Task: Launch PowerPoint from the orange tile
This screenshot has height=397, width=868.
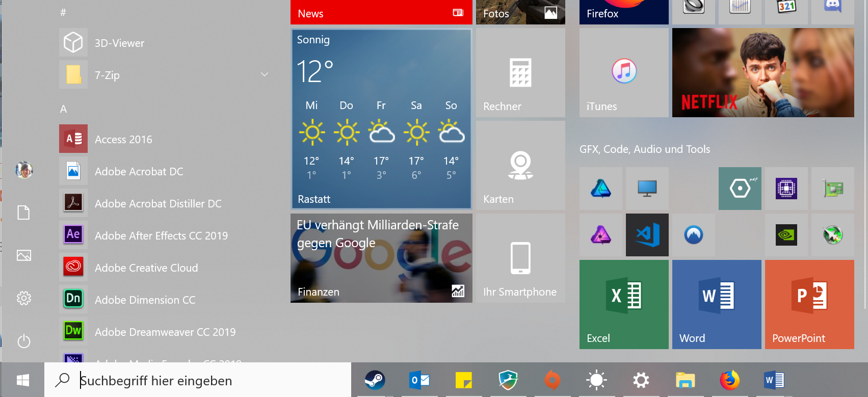Action: coord(809,304)
